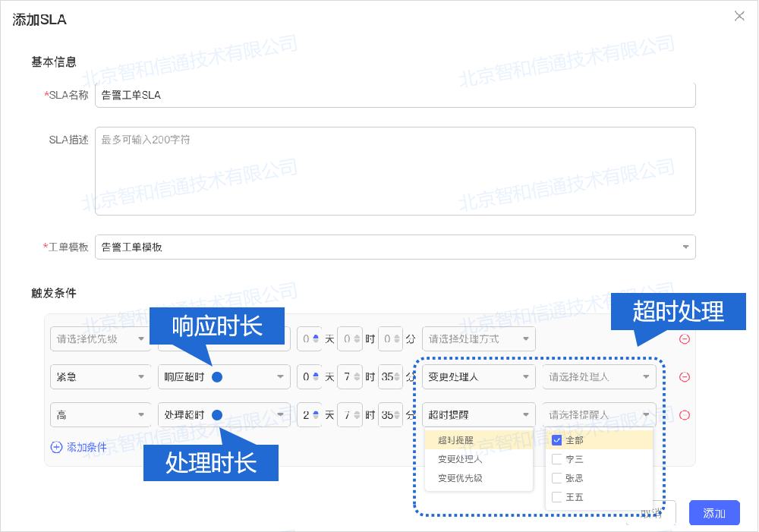This screenshot has width=759, height=532.
Task: Remove the first trigger condition row
Action: point(684,338)
